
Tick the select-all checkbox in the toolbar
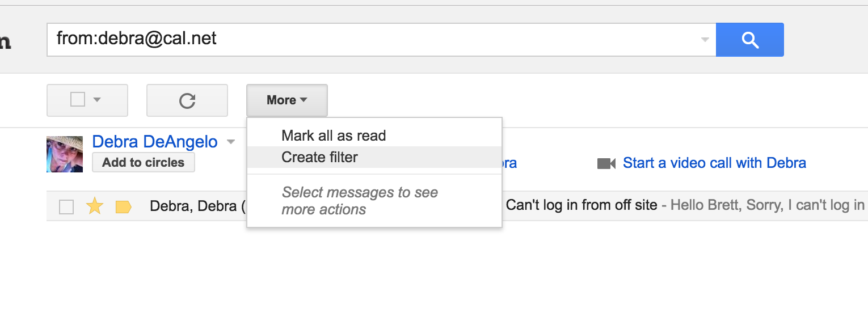(x=78, y=100)
